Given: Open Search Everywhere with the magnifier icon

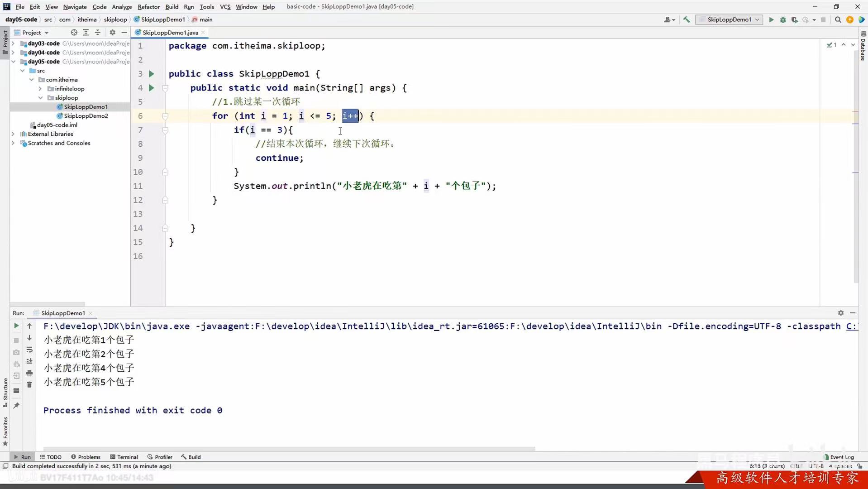Looking at the screenshot, I should tap(838, 19).
